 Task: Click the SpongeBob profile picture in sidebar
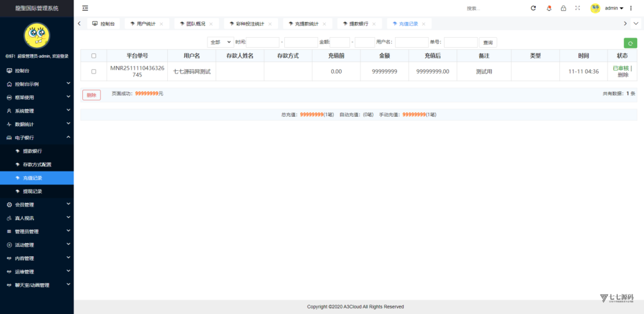click(x=37, y=36)
